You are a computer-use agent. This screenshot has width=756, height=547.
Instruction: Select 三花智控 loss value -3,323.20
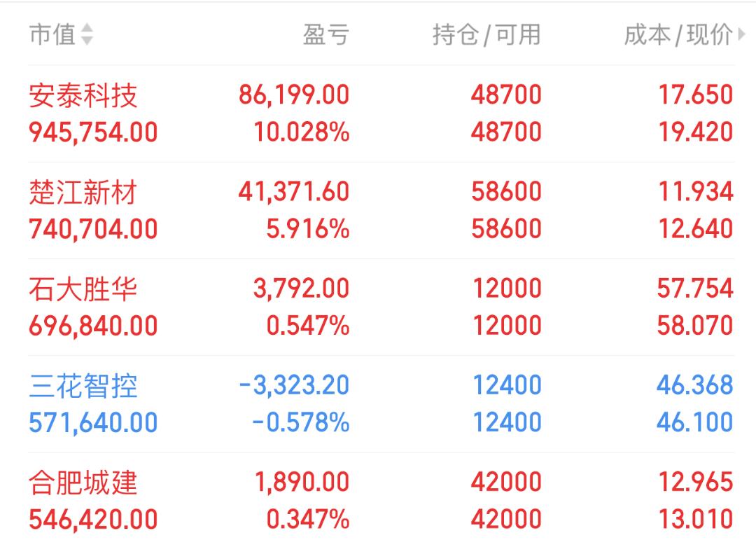tap(294, 385)
